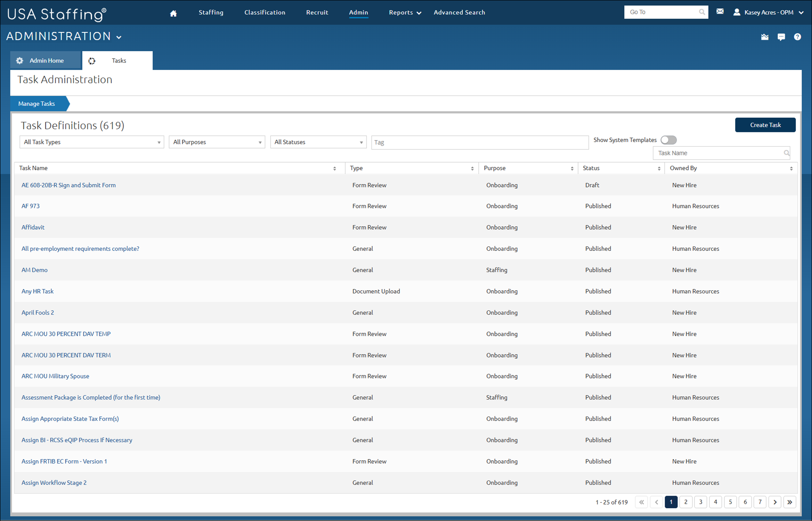Open the Any HR Task link
Screen dimensions: 812x521
(38, 291)
